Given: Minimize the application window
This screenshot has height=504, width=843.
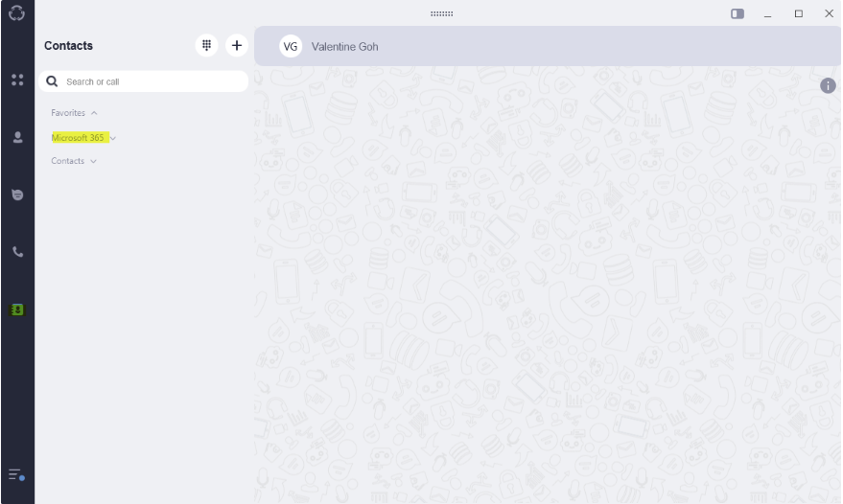Looking at the screenshot, I should tap(767, 14).
